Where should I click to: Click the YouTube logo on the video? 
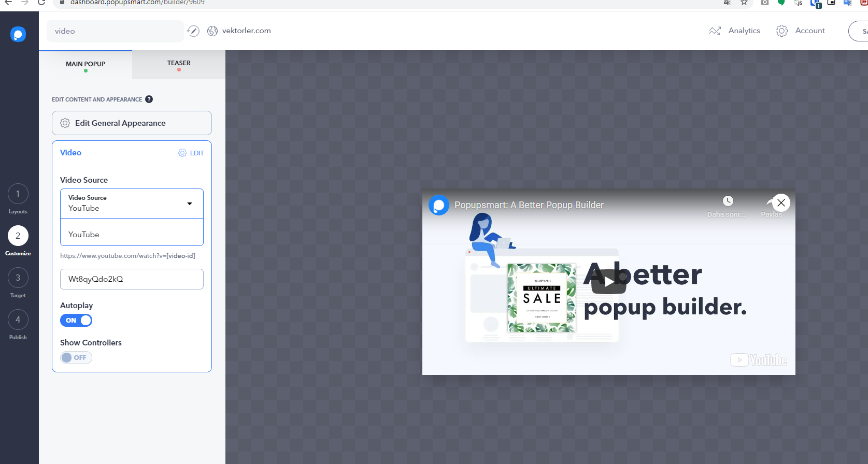click(759, 360)
